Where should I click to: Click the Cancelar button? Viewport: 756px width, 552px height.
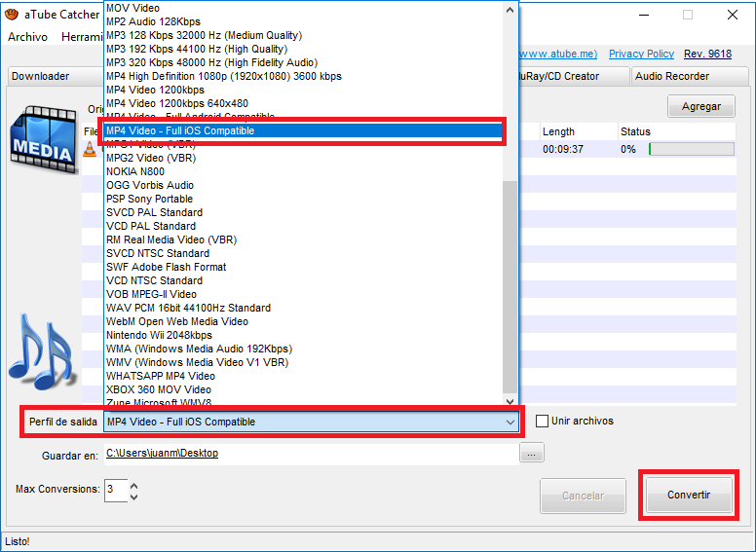583,496
